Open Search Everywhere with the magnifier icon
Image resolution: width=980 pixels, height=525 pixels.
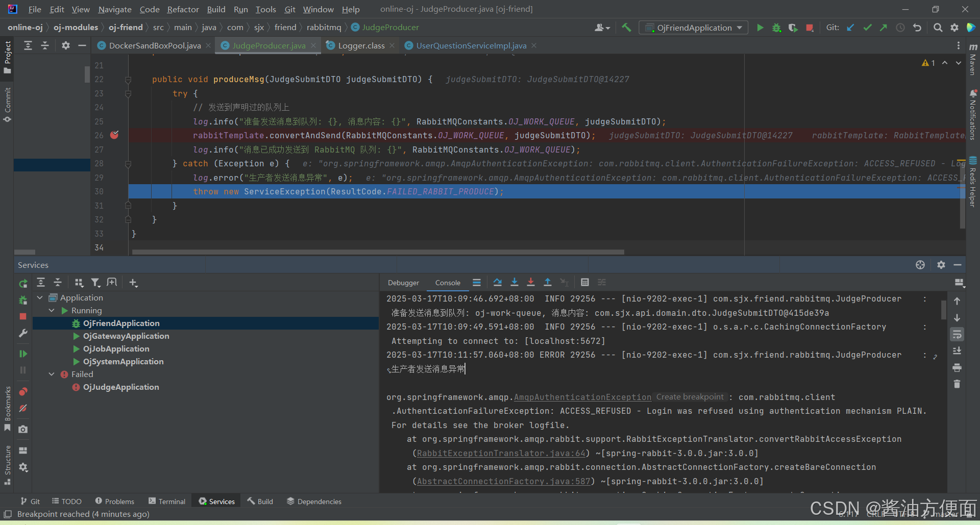pos(938,28)
